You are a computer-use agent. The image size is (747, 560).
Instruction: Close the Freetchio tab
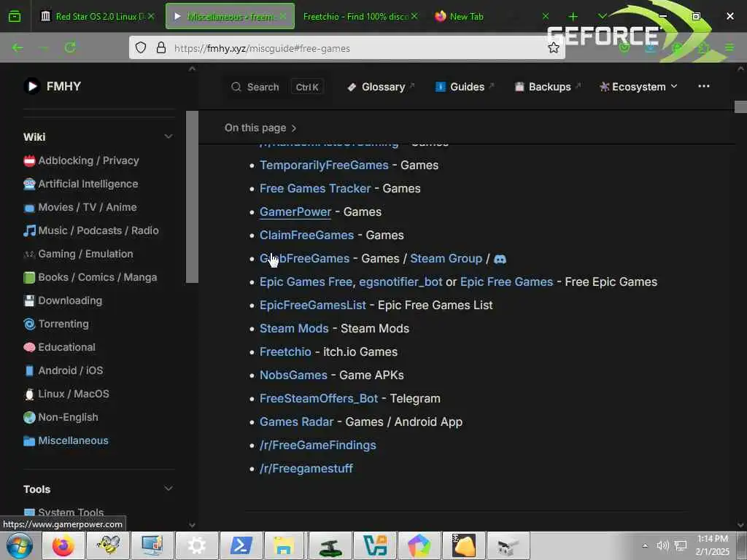[x=414, y=16]
